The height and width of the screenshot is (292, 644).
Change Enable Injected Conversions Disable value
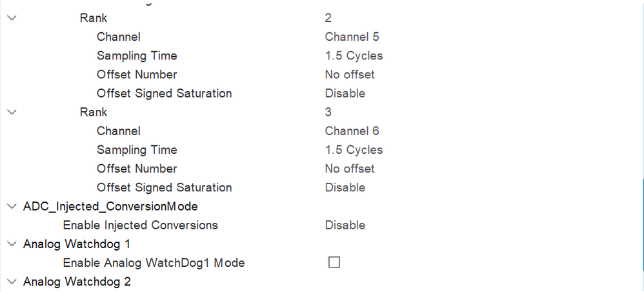click(x=345, y=225)
